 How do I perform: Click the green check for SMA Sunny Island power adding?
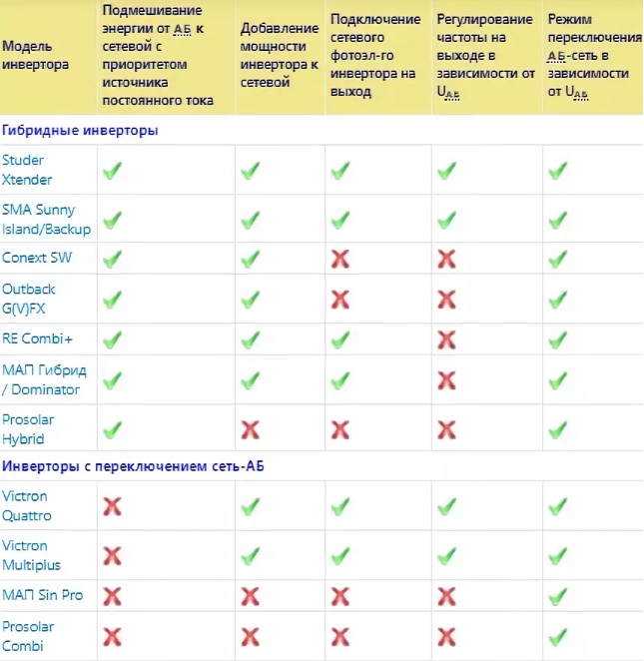[252, 219]
